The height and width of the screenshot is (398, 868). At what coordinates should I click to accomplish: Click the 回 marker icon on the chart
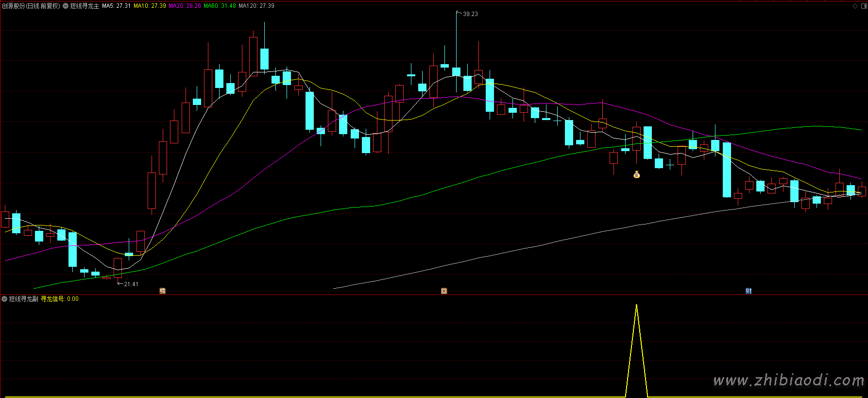coord(443,291)
